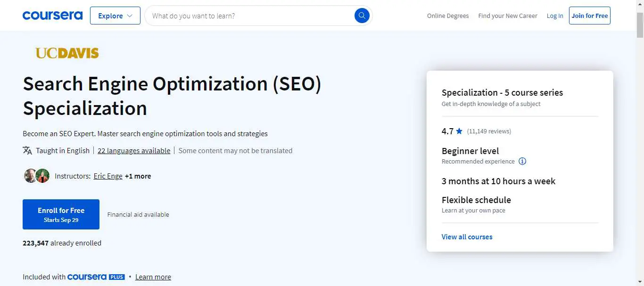Click the translation language icon
The image size is (644, 286).
click(x=27, y=150)
